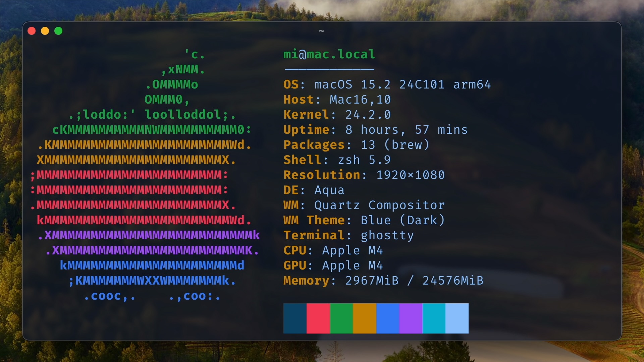Select the Memory value '2967MiB / 24576MiB'
Image resolution: width=644 pixels, height=362 pixels.
pyautogui.click(x=414, y=281)
